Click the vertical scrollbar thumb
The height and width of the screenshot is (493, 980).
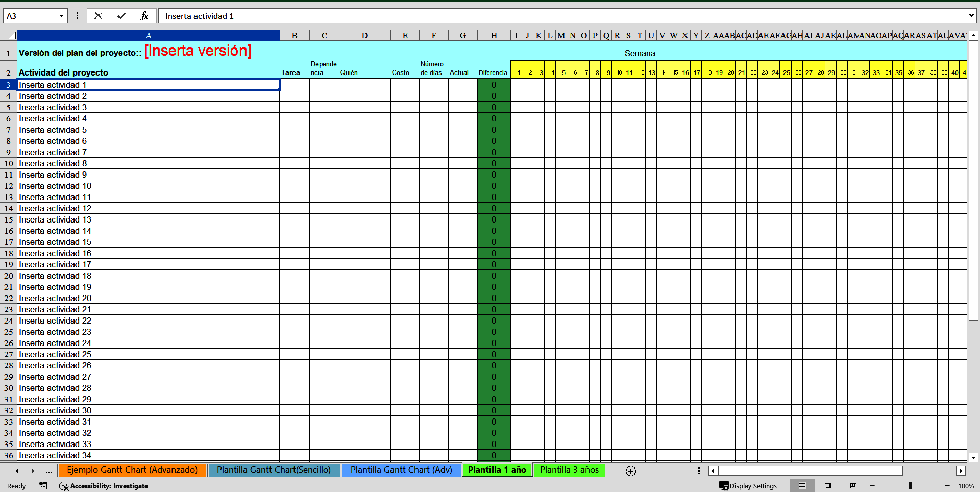pyautogui.click(x=973, y=180)
